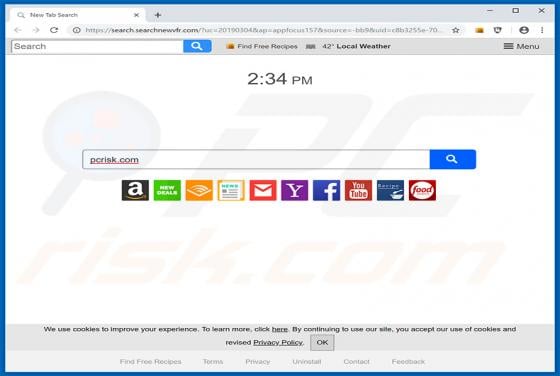Viewport: 560px width, 376px height.
Task: Open the News shortcut tile
Action: tap(231, 190)
